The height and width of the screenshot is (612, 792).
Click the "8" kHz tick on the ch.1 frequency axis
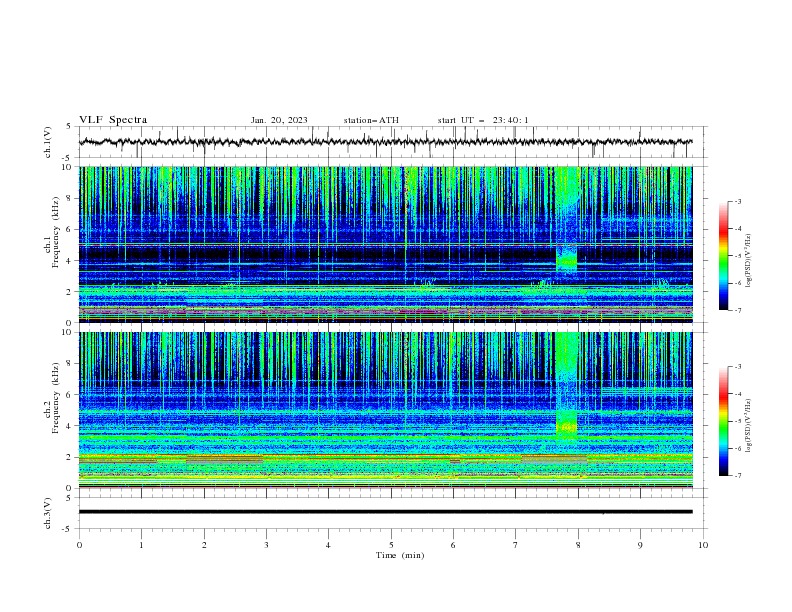coord(70,198)
